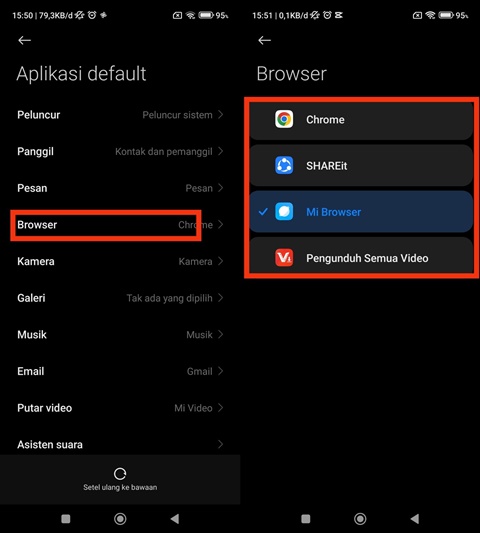Image resolution: width=480 pixels, height=533 pixels.
Task: Tap battery icon in right status bar
Action: coord(446,15)
